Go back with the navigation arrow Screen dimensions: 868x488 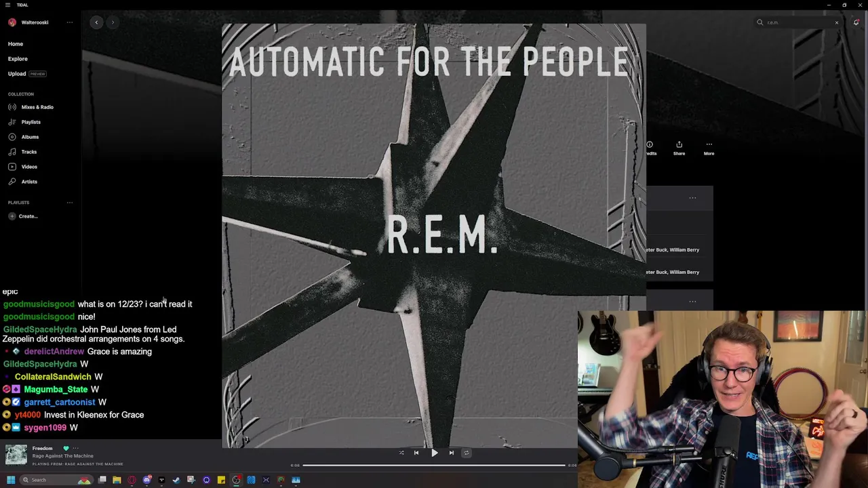coord(96,22)
